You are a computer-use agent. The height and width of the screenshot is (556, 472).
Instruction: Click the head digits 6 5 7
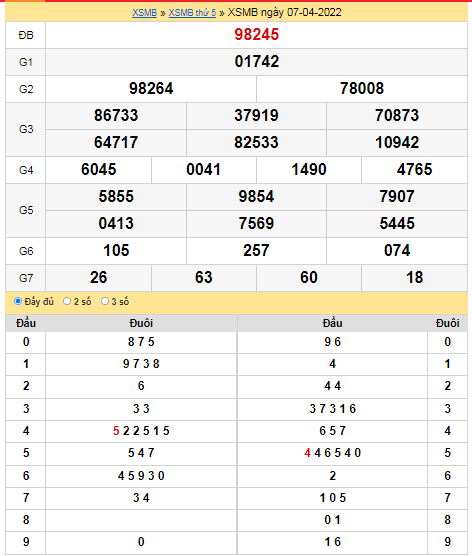pos(333,431)
